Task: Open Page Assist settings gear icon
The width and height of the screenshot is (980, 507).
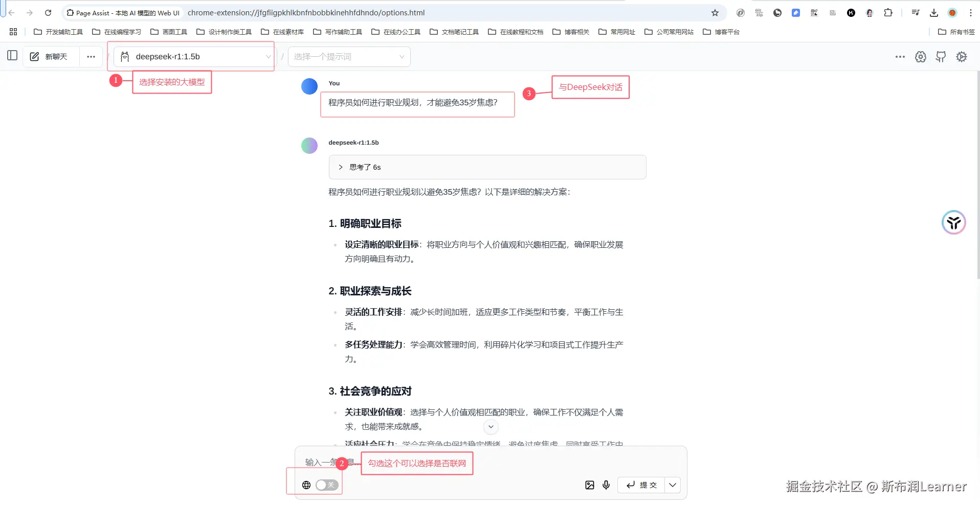Action: click(x=962, y=57)
